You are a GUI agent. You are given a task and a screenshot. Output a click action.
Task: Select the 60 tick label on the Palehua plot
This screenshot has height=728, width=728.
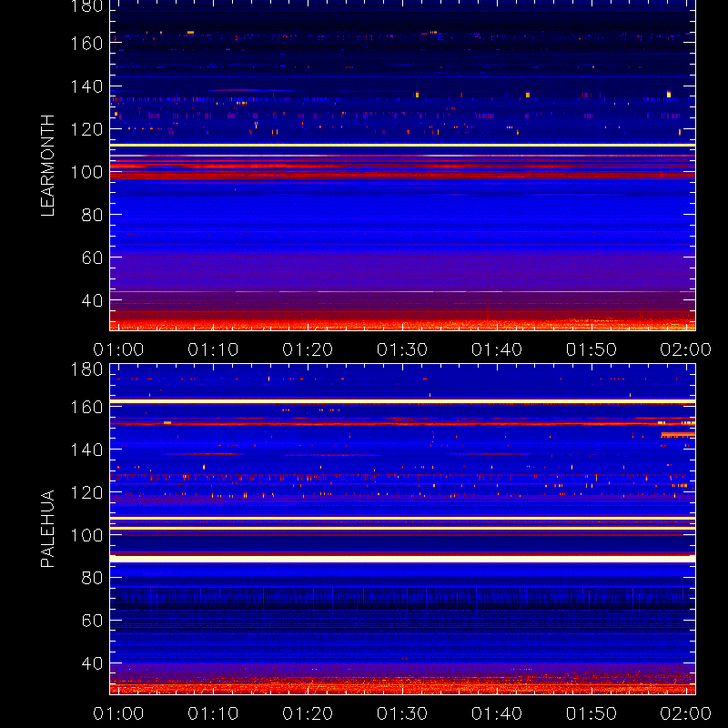pos(92,621)
